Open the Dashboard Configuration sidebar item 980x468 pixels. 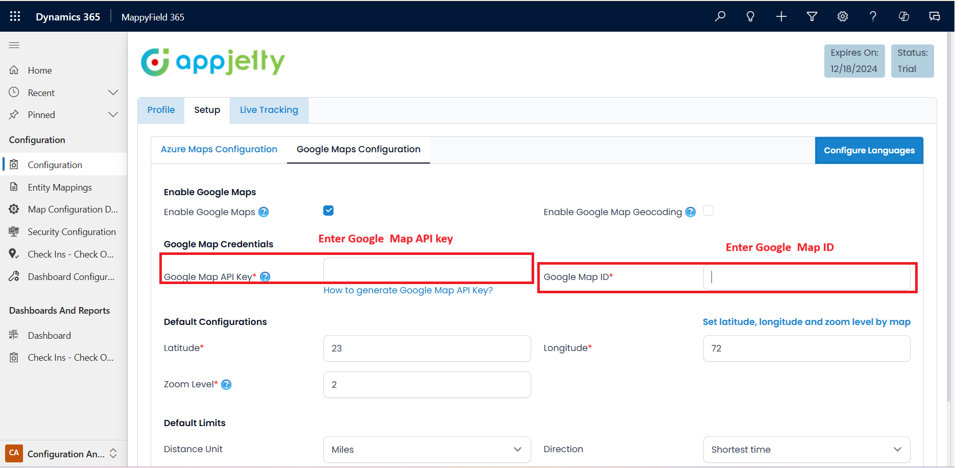[70, 276]
